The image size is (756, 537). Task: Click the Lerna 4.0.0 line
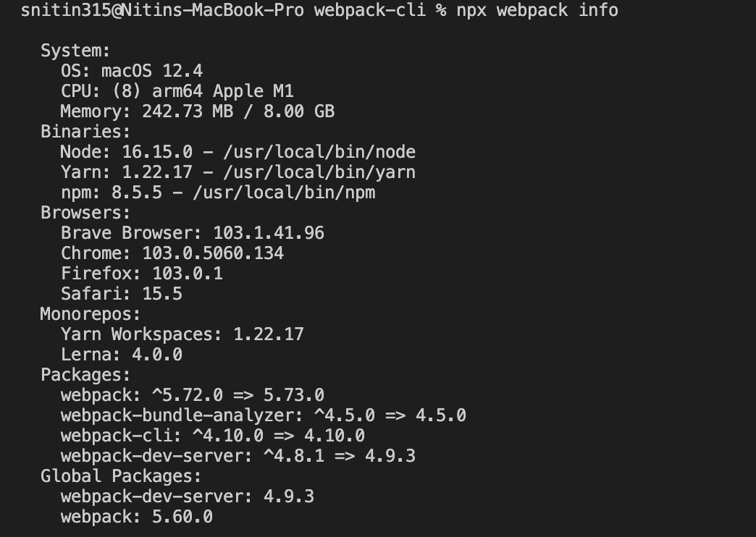[x=122, y=355]
